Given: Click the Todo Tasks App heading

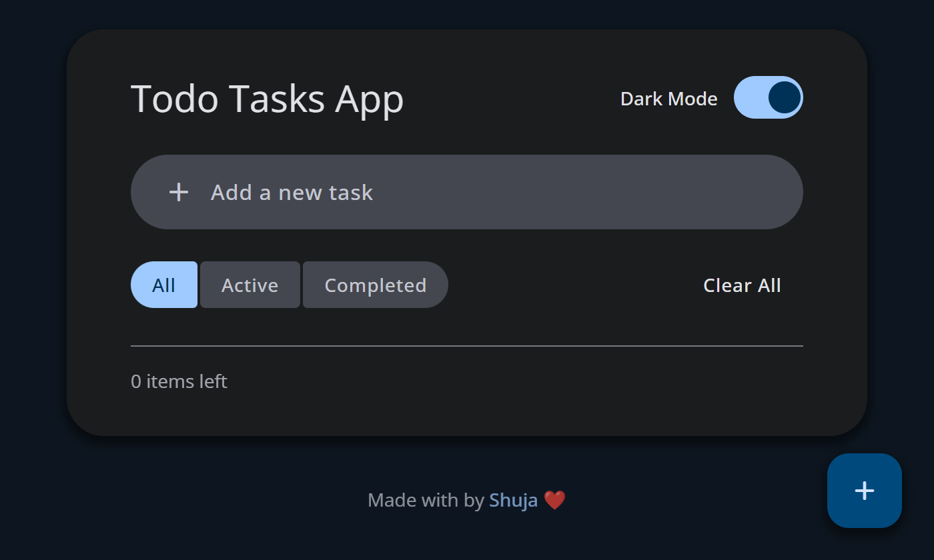Looking at the screenshot, I should 267,99.
